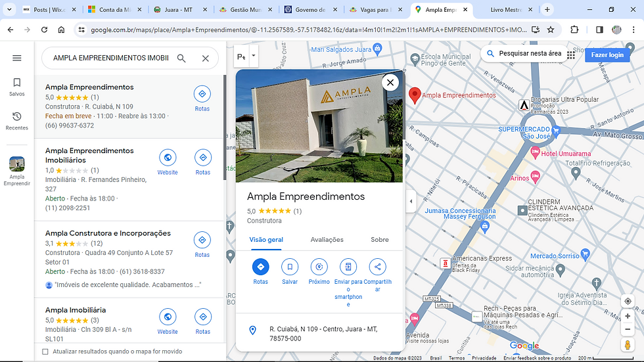Reload the page
644x362 pixels.
click(x=45, y=30)
